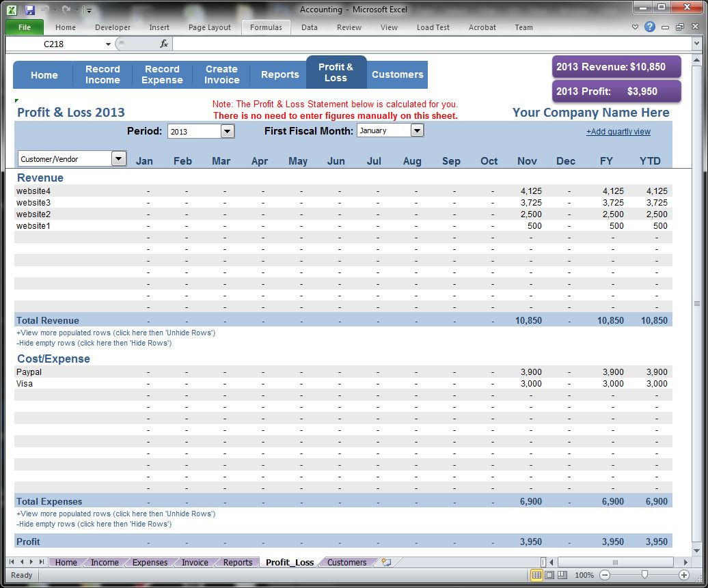This screenshot has width=708, height=588.
Task: Click +View more populated rows under Expenses
Action: pyautogui.click(x=115, y=514)
